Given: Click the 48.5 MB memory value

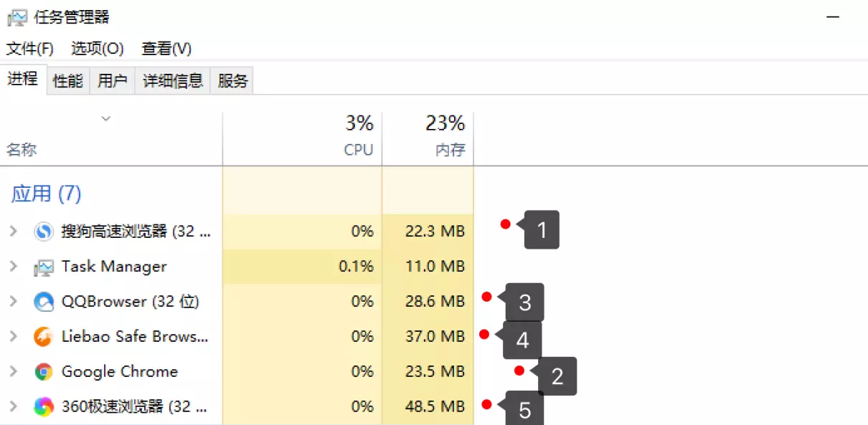Looking at the screenshot, I should pyautogui.click(x=435, y=407).
